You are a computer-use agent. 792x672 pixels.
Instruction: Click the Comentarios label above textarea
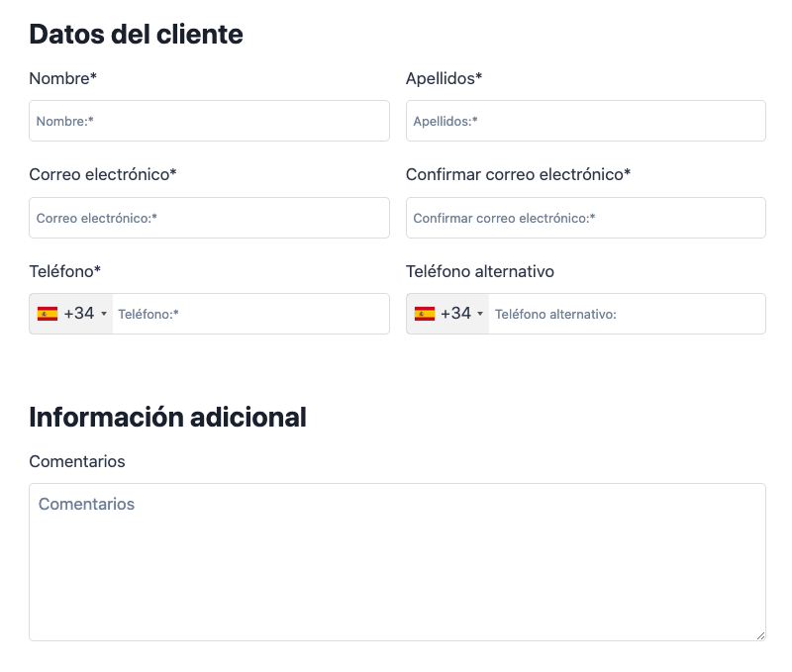point(77,461)
